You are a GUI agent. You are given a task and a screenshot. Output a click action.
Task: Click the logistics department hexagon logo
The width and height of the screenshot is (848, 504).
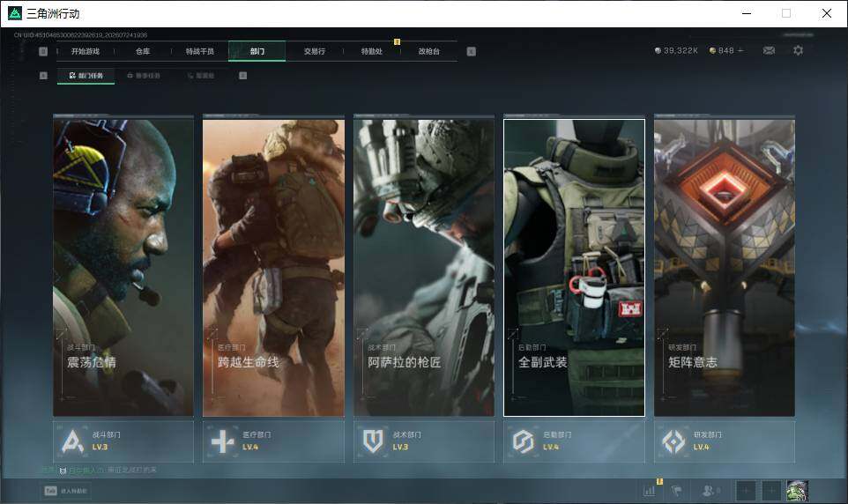click(523, 441)
